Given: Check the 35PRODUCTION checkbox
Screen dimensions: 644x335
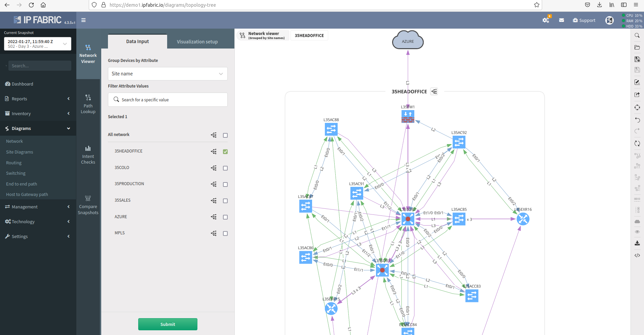Looking at the screenshot, I should click(x=225, y=185).
